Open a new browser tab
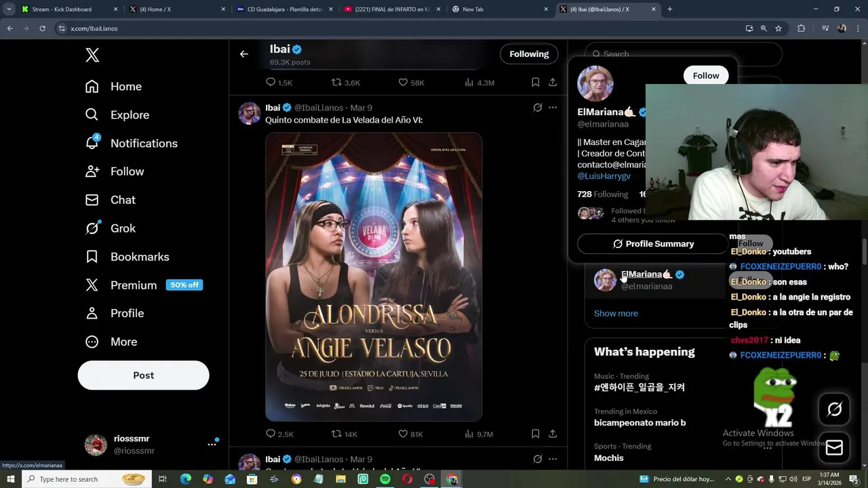 point(669,9)
